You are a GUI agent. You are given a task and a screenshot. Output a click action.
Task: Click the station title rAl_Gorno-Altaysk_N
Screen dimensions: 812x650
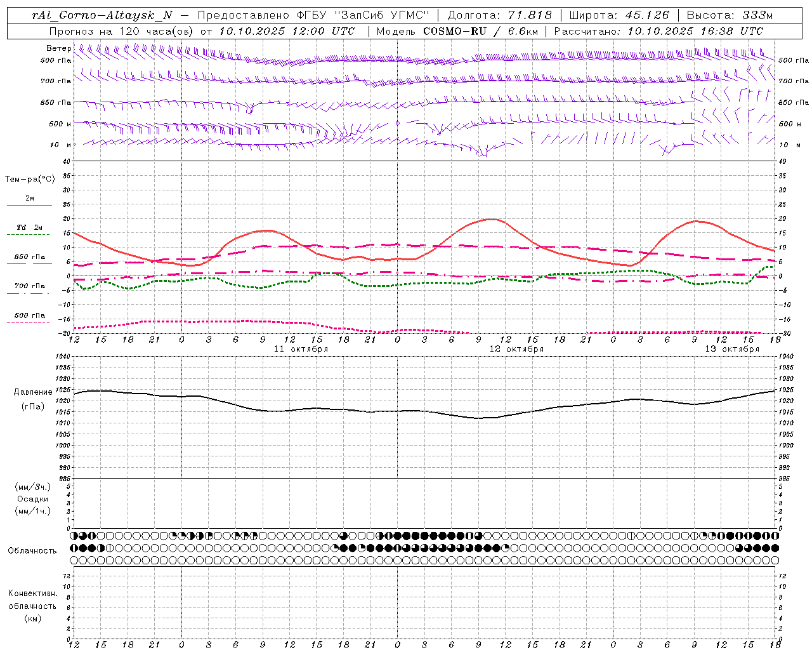(x=102, y=15)
